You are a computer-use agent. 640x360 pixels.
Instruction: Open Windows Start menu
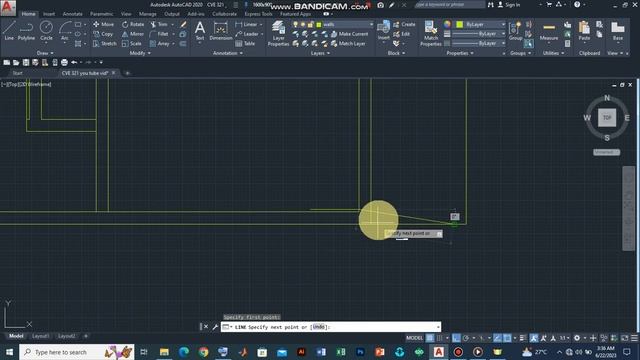pyautogui.click(x=9, y=352)
